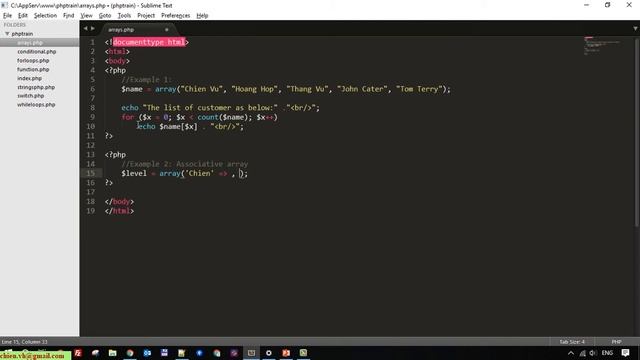Go to next tab with right arrow
This screenshot has height=360, width=640.
click(93, 29)
